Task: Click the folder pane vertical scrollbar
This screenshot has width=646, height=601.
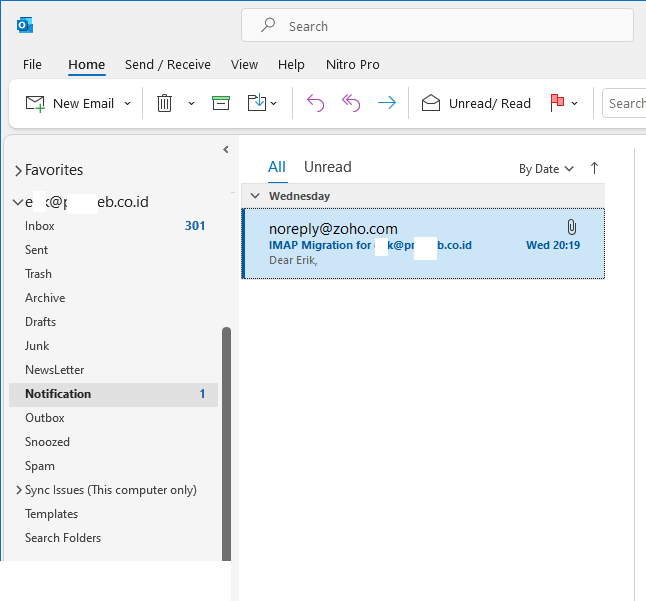Action: tap(226, 444)
